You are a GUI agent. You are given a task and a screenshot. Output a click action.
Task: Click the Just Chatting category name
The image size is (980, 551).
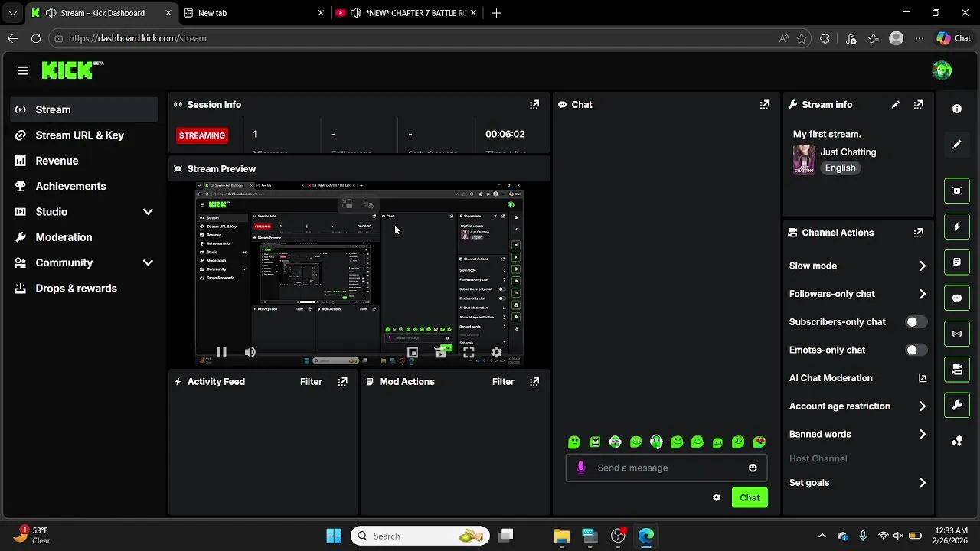coord(848,152)
